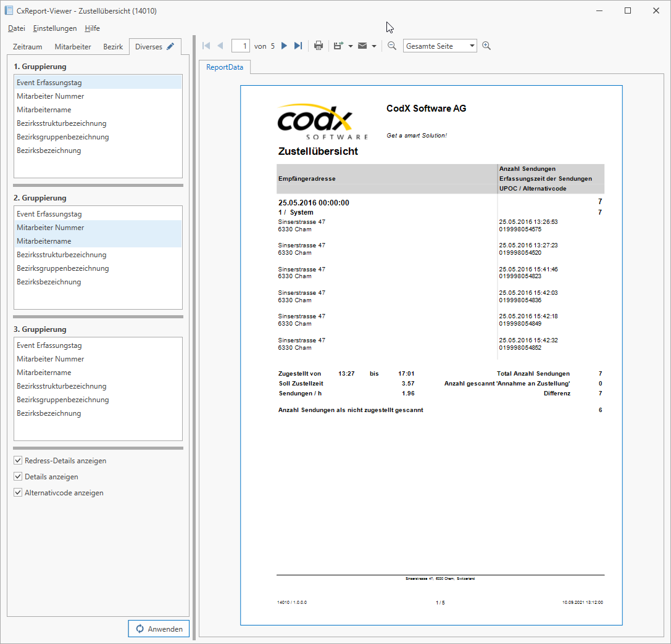
Task: Toggle Redress-Details anzeigen checkbox
Action: pos(18,461)
